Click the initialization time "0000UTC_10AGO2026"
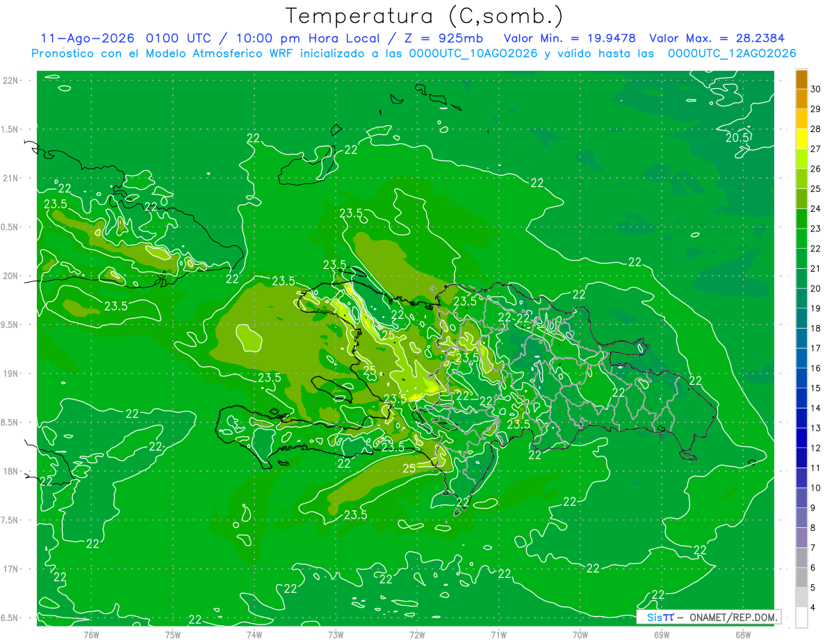The height and width of the screenshot is (644, 834). [474, 53]
